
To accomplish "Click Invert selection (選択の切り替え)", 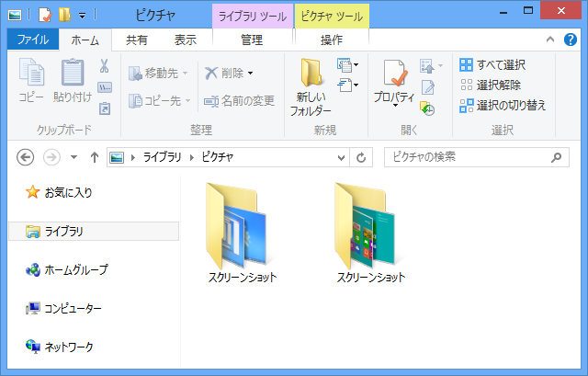I will click(503, 106).
